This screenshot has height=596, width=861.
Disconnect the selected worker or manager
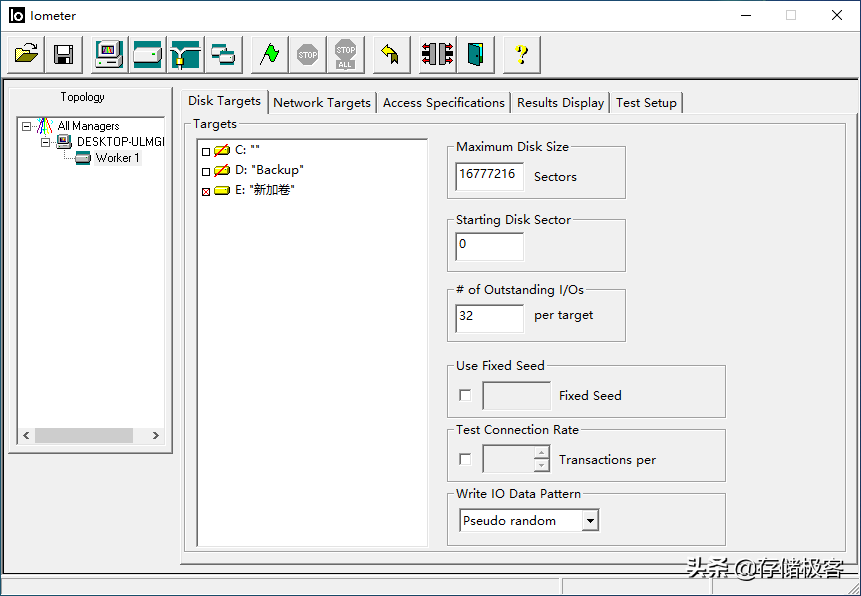click(437, 54)
